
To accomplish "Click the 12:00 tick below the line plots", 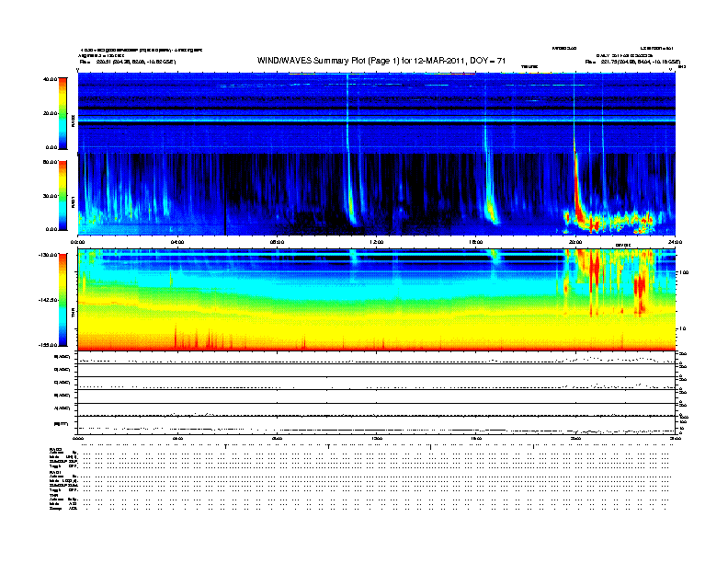I will (377, 438).
